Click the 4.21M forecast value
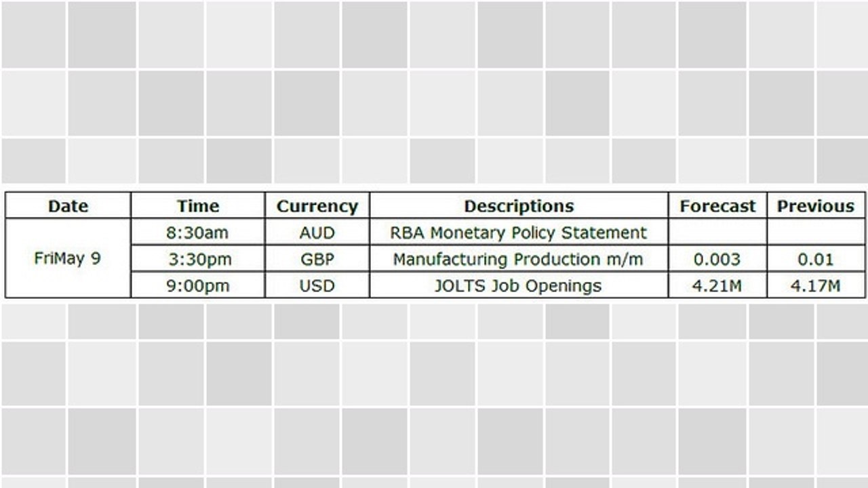 (x=717, y=285)
